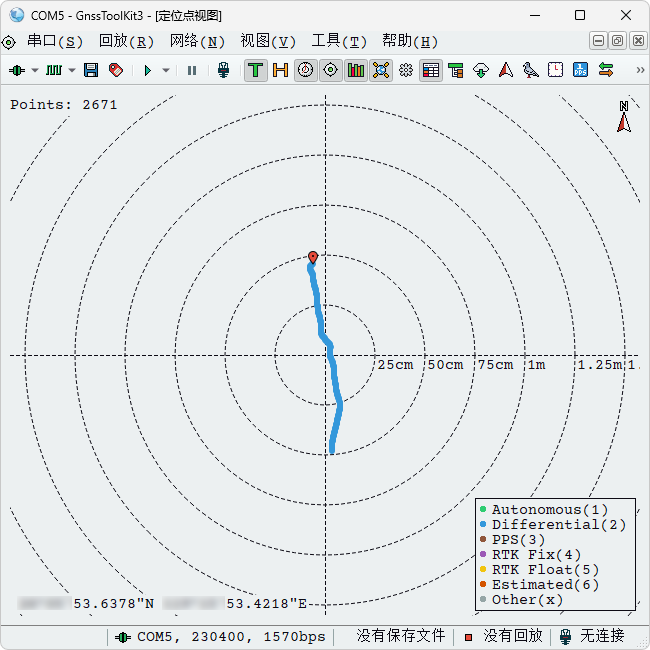Click the baud rate waveform icon
Image resolution: width=650 pixels, height=650 pixels.
coord(54,70)
